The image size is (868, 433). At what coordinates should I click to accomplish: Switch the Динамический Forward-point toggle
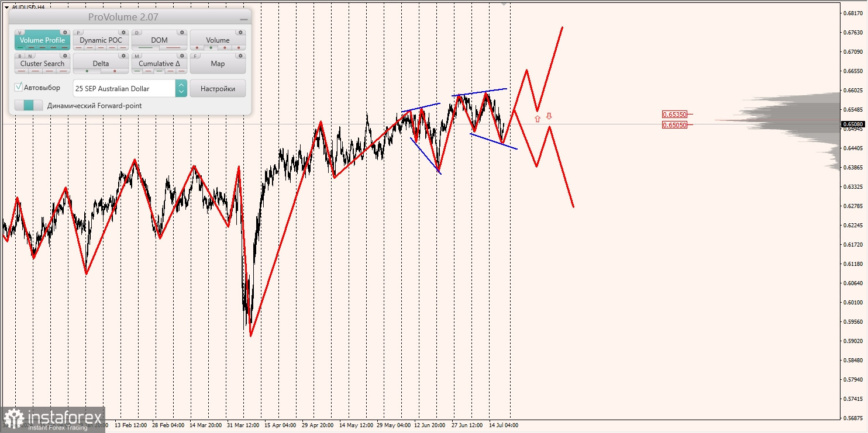[29, 105]
